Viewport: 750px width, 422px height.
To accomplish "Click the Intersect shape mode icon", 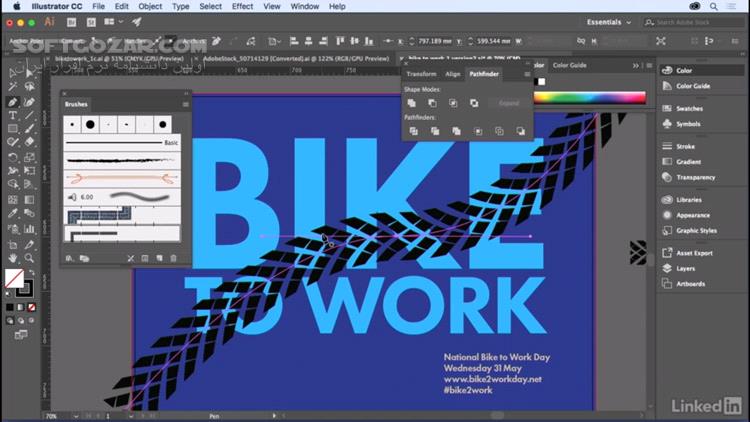I will (x=453, y=103).
